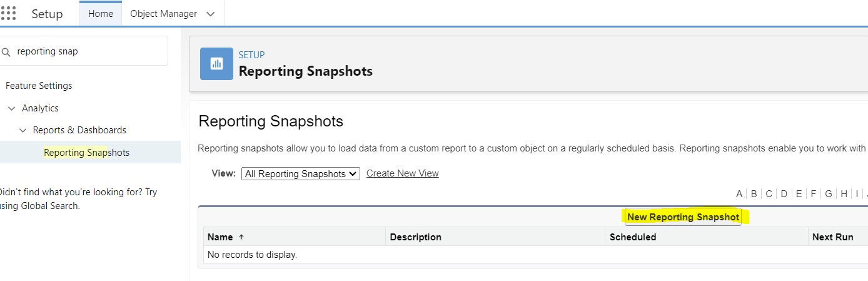Sort by the Description column header
The image size is (868, 281).
pyautogui.click(x=415, y=237)
